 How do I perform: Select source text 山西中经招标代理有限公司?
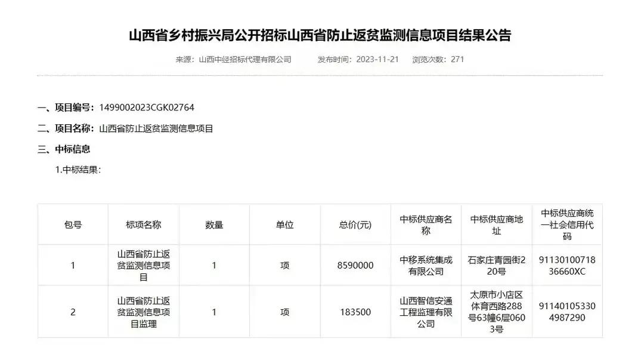(245, 60)
